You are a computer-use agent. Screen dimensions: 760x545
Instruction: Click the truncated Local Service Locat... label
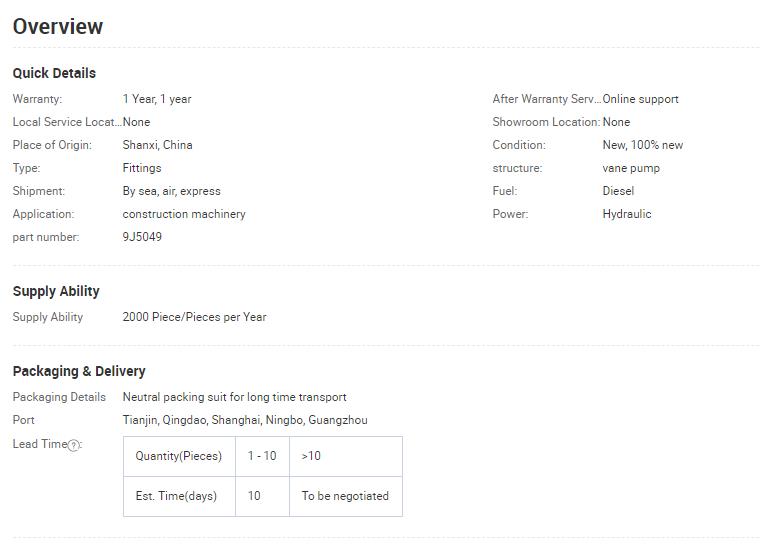pos(67,122)
